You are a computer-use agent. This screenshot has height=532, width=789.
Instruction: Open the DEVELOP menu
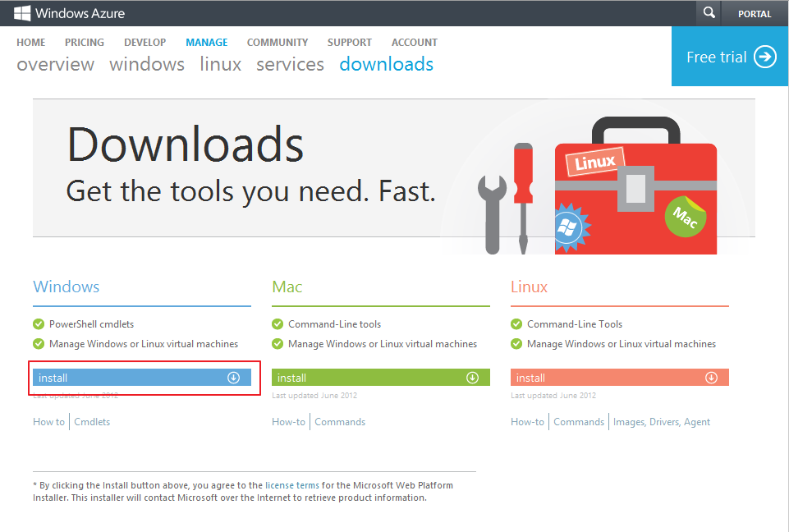[145, 42]
